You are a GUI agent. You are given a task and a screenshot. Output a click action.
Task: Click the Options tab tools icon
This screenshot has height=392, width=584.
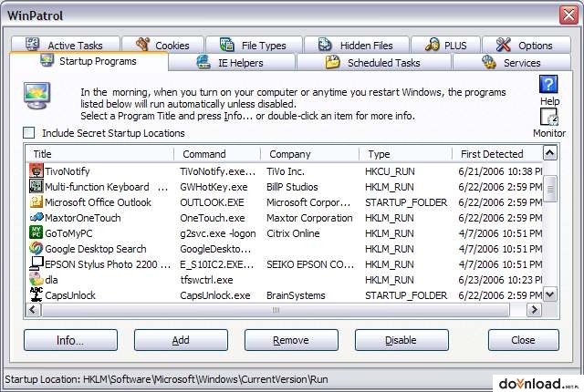click(503, 45)
